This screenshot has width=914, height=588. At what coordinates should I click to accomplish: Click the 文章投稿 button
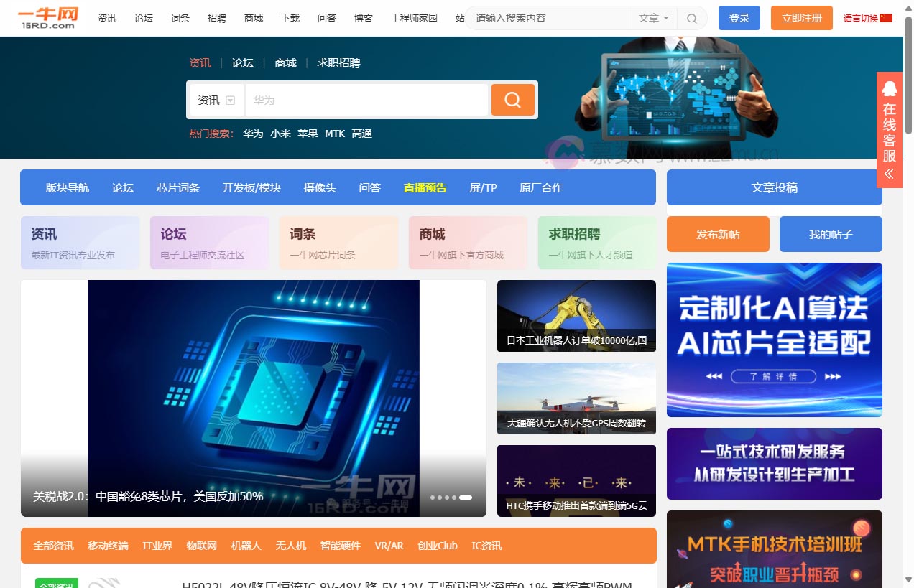point(774,187)
